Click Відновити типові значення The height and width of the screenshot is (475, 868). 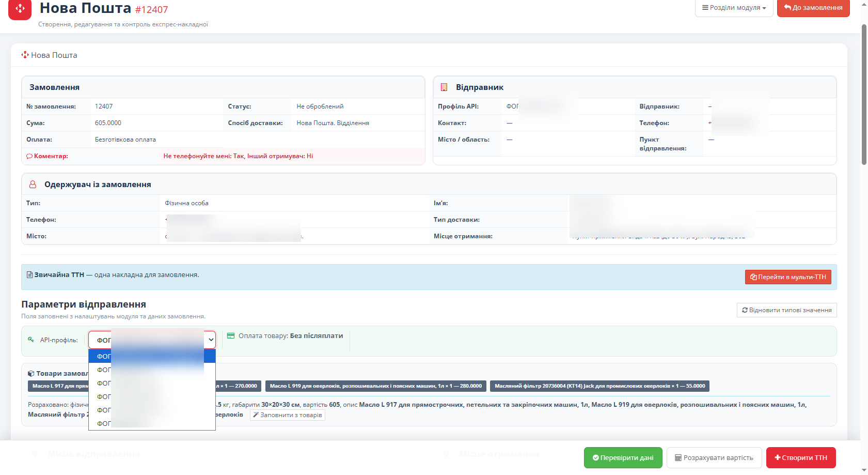(x=786, y=310)
